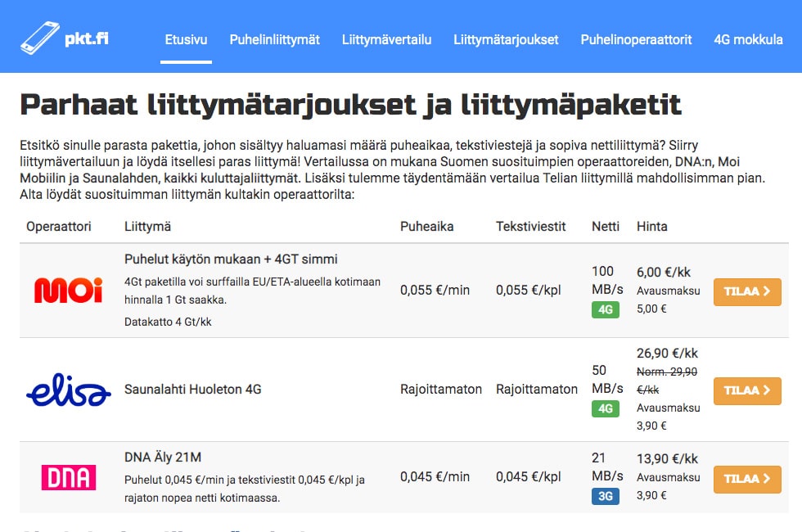This screenshot has height=532, width=802.
Task: Click the Puheaika column header
Action: (426, 227)
